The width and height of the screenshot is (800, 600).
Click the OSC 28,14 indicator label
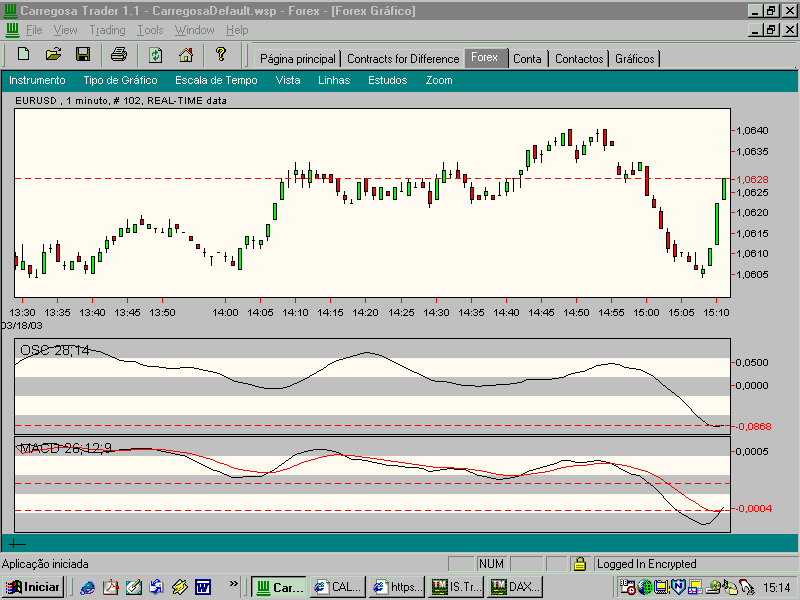click(55, 351)
